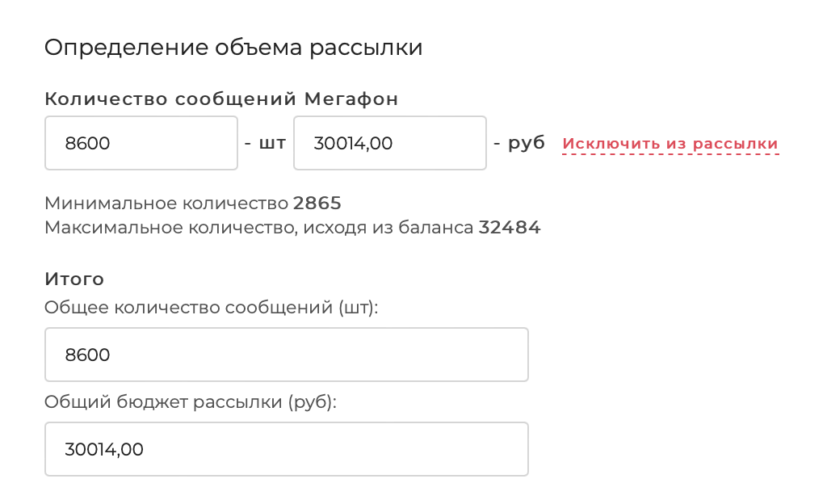Click the Мегафон message count field showing 8600
The image size is (827, 504).
[x=141, y=143]
